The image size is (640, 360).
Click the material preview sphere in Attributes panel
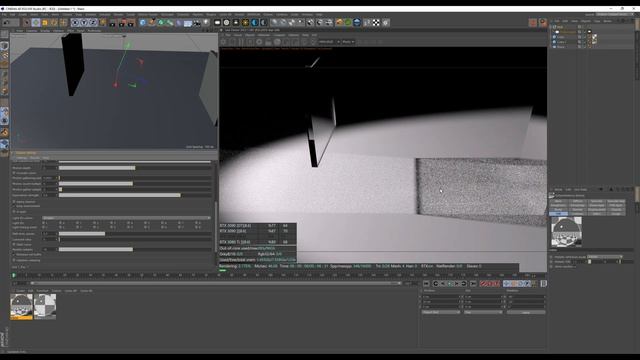coord(567,232)
